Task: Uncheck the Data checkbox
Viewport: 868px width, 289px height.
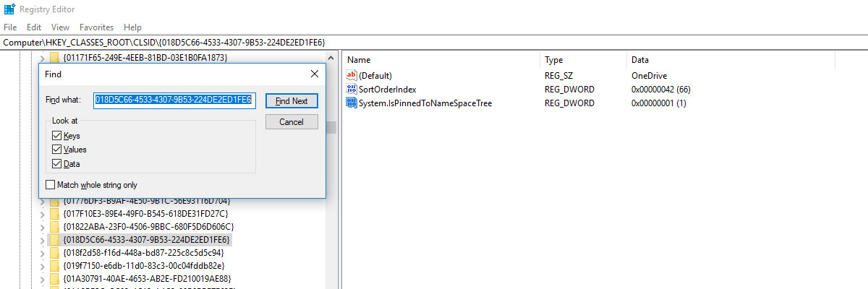Action: pos(57,164)
